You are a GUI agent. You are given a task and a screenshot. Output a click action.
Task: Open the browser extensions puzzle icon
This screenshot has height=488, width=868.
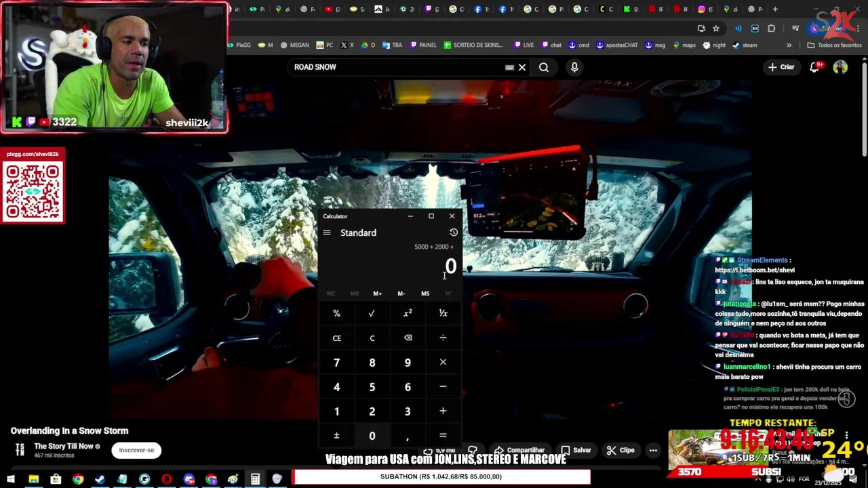(771, 28)
